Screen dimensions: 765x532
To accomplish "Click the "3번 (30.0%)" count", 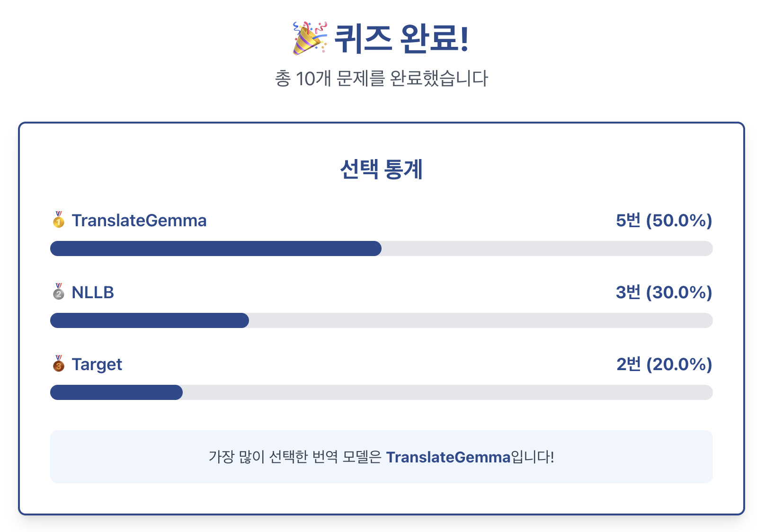I will pos(664,293).
